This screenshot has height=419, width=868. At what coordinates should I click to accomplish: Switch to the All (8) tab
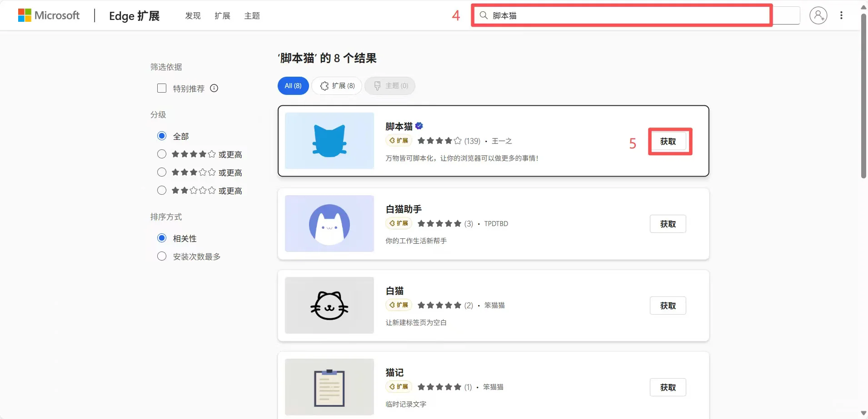coord(293,86)
